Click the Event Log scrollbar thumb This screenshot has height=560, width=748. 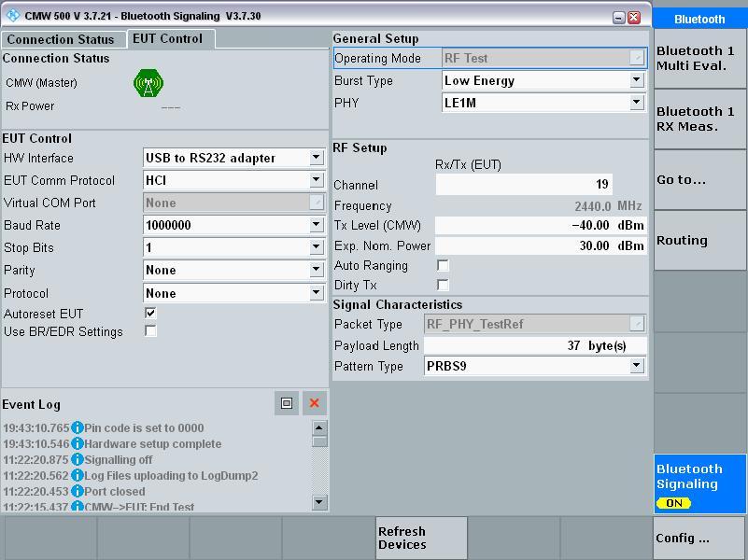319,441
